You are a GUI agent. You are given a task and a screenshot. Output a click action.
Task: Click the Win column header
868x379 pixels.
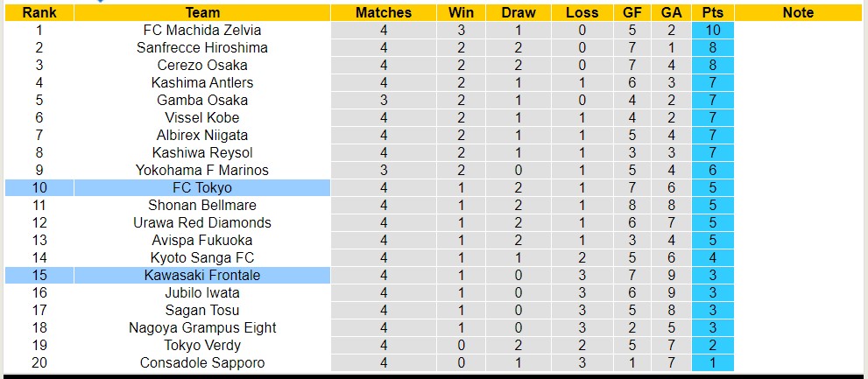point(461,12)
